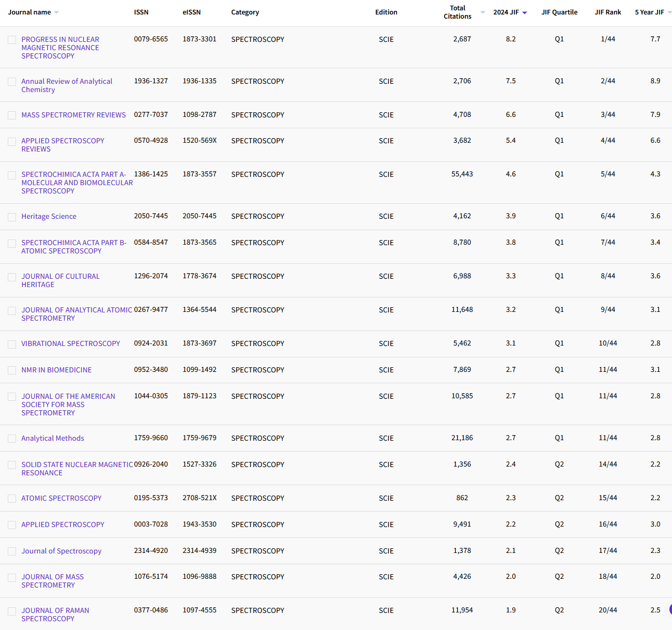Image resolution: width=672 pixels, height=630 pixels.
Task: Click the Category column header
Action: coord(245,12)
